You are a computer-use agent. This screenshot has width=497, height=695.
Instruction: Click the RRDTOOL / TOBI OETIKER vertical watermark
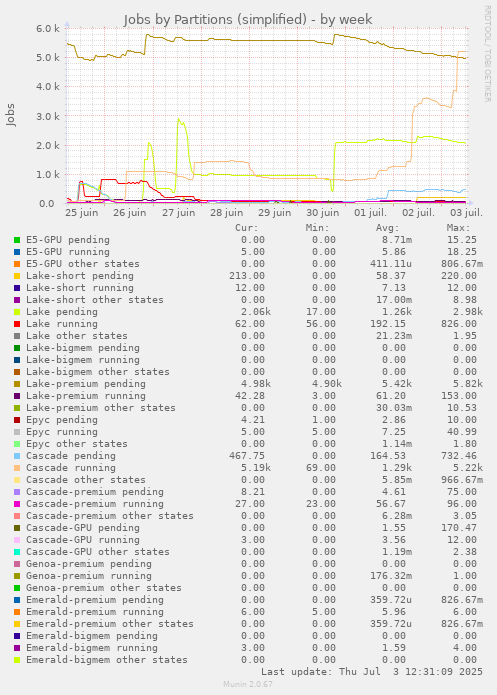pos(487,54)
